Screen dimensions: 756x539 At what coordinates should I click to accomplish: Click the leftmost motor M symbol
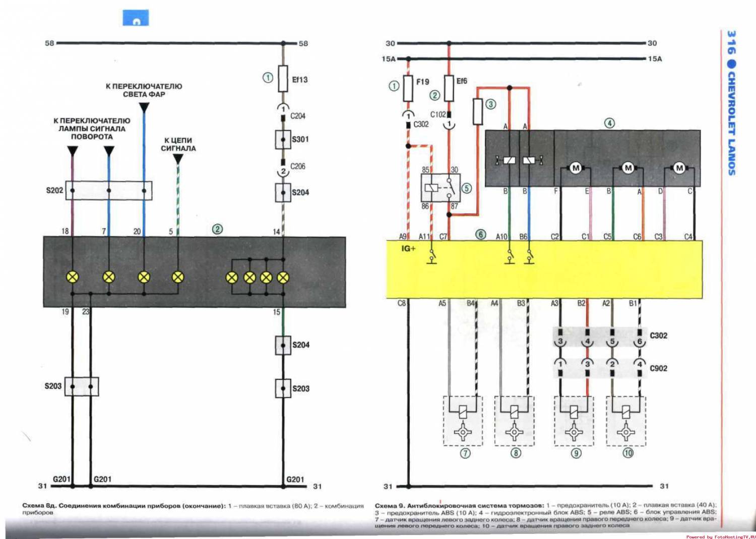tap(575, 168)
